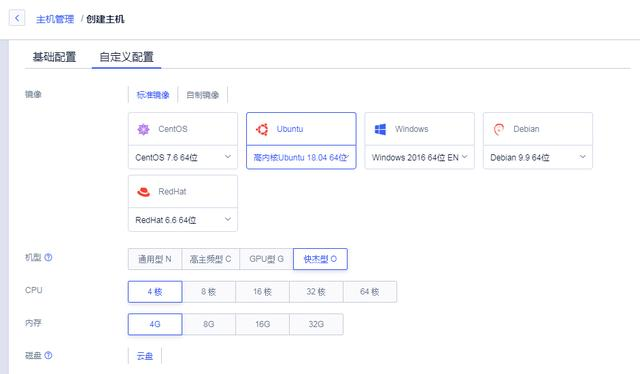Click the Debian swirl icon
Viewport: 640px width, 374px height.
click(x=499, y=129)
